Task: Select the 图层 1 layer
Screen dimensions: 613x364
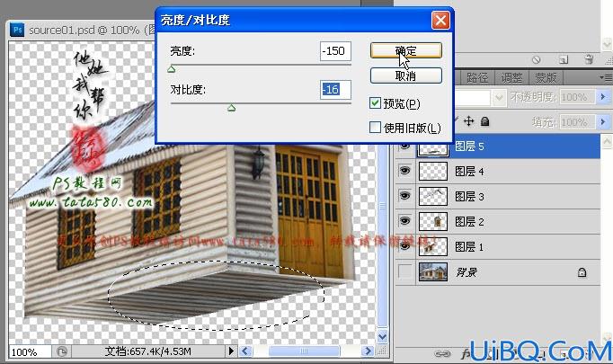Action: click(x=498, y=246)
